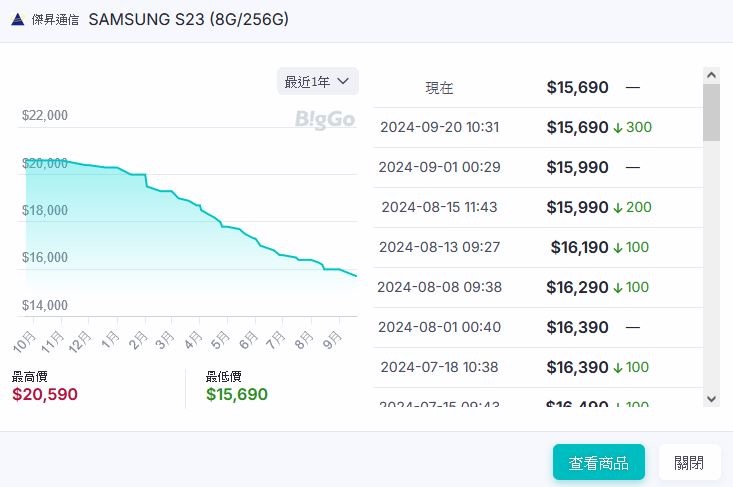Click the BigGo watermark on chart
Image resolution: width=733 pixels, height=487 pixels.
click(325, 119)
